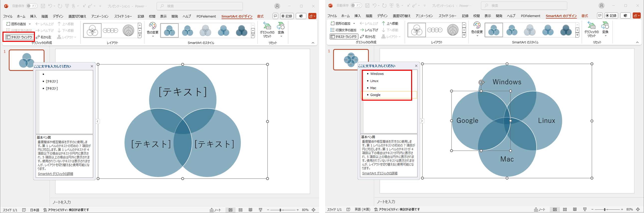Collapse the ribbon in left window

[313, 43]
